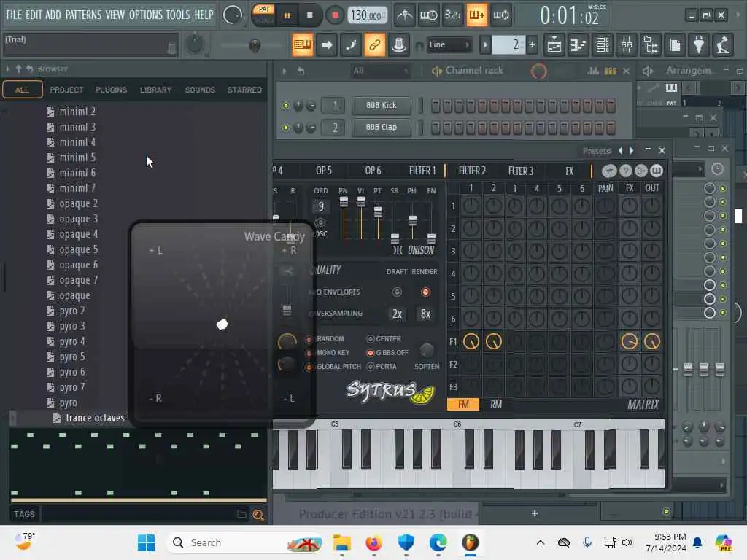Open the TOOLS menu
This screenshot has height=560, width=747.
pyautogui.click(x=178, y=15)
